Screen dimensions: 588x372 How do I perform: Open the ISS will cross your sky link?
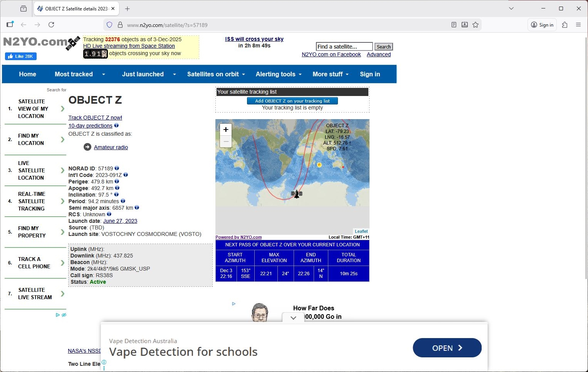[254, 39]
